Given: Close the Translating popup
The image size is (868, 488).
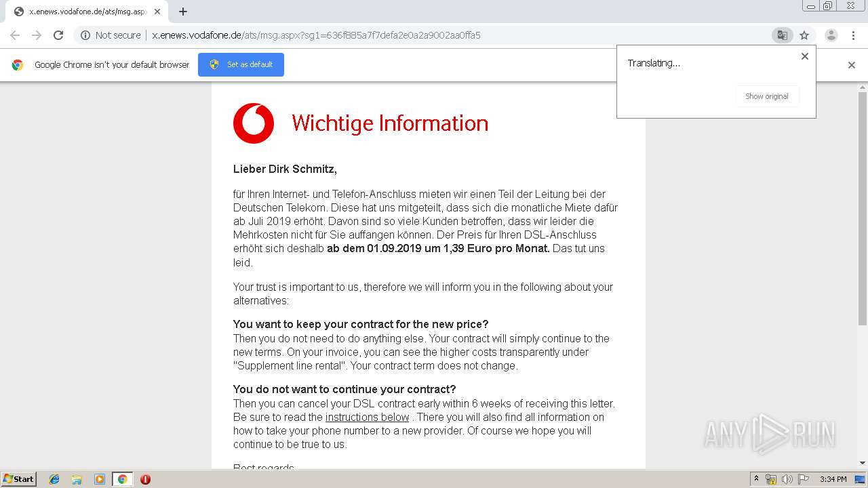Looking at the screenshot, I should (805, 56).
